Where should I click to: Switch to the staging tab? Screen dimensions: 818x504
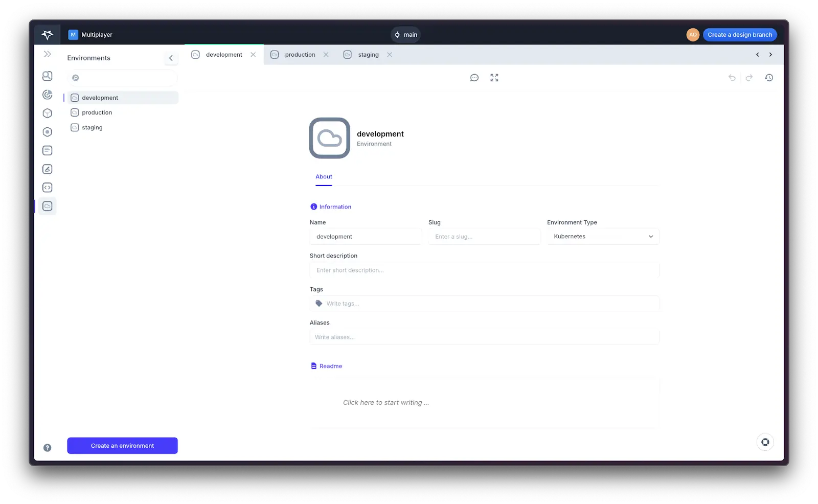368,55
